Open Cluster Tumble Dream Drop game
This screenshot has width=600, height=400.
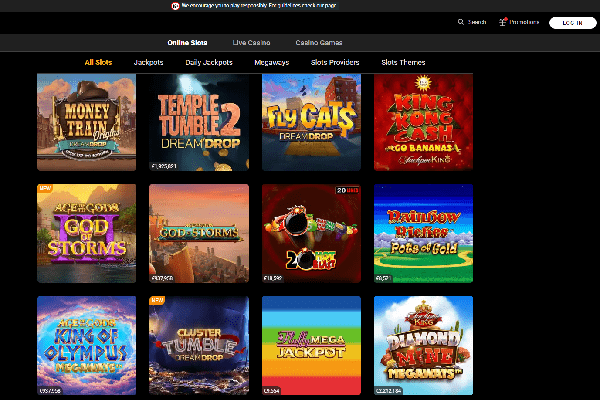[x=199, y=345]
